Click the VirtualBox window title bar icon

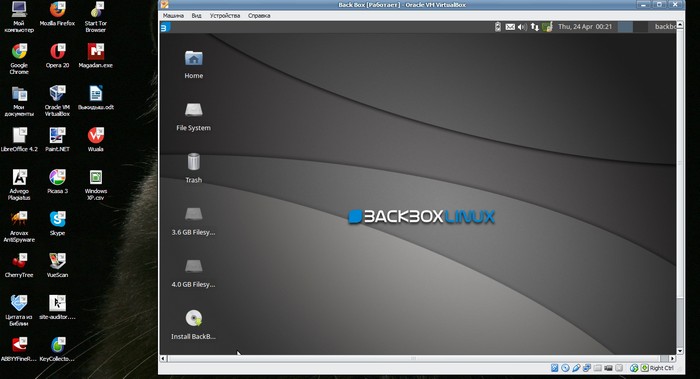(x=165, y=5)
